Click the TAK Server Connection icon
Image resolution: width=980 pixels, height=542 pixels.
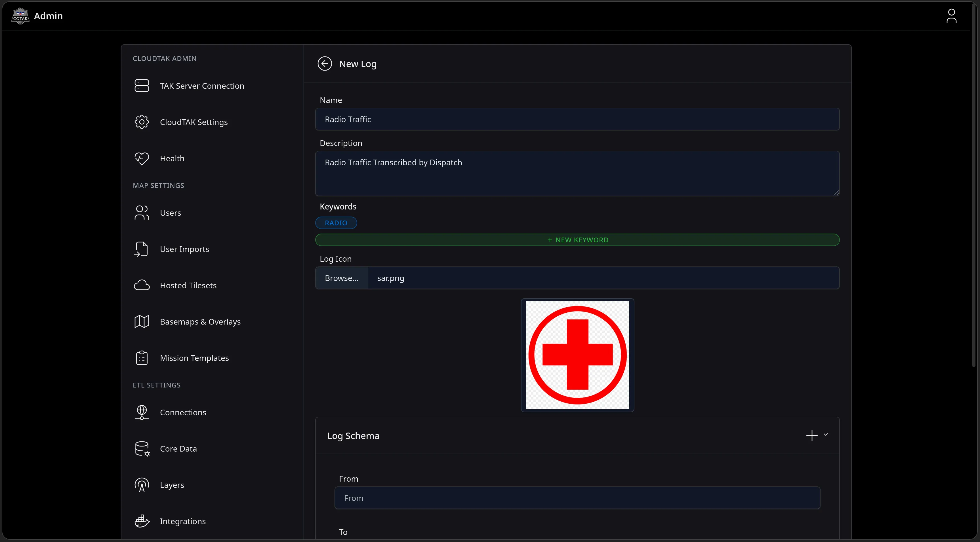(x=142, y=86)
